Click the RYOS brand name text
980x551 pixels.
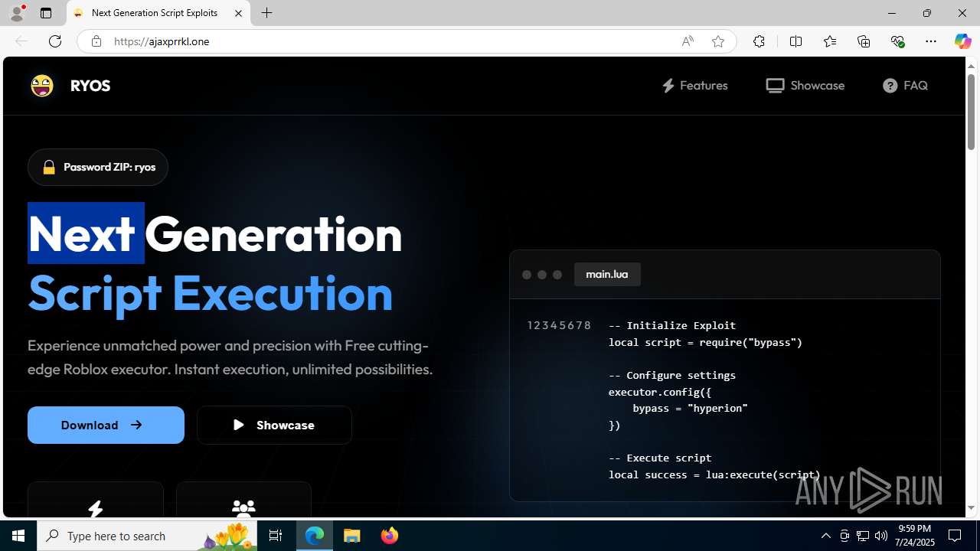pos(90,86)
